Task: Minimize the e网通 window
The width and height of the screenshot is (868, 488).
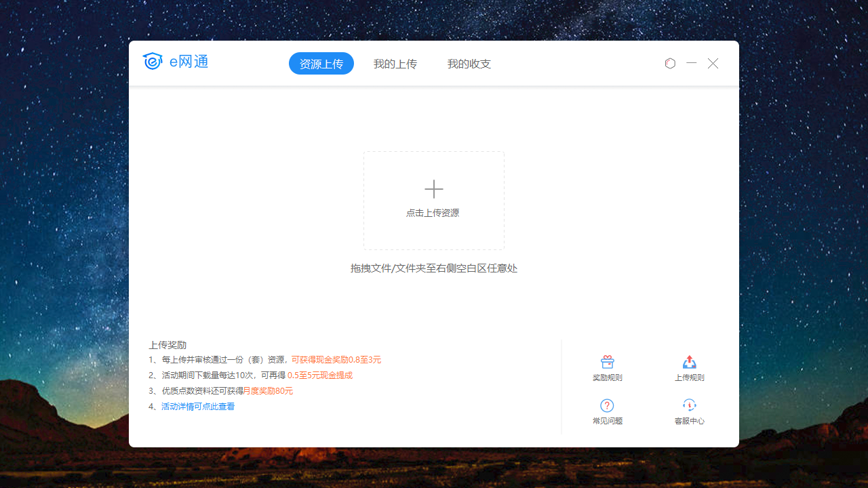Action: 691,63
